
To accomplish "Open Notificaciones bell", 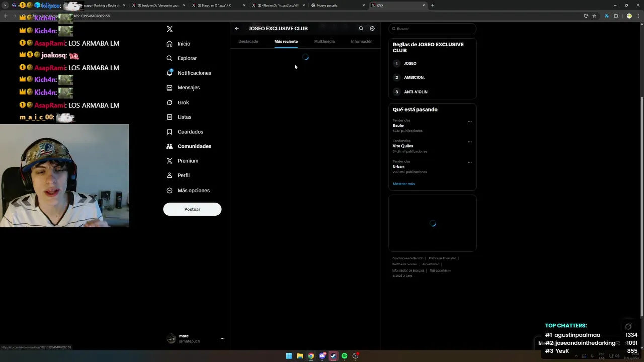I will (189, 73).
